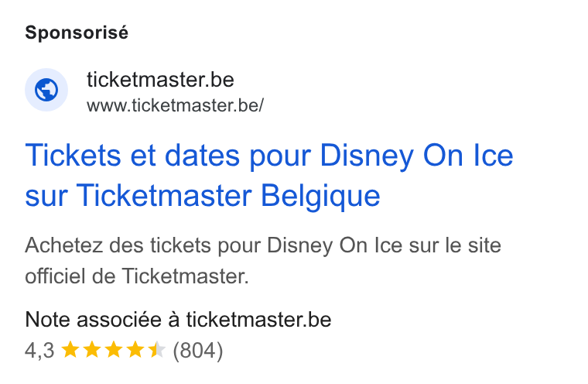Click the second gold rating star

pos(92,350)
